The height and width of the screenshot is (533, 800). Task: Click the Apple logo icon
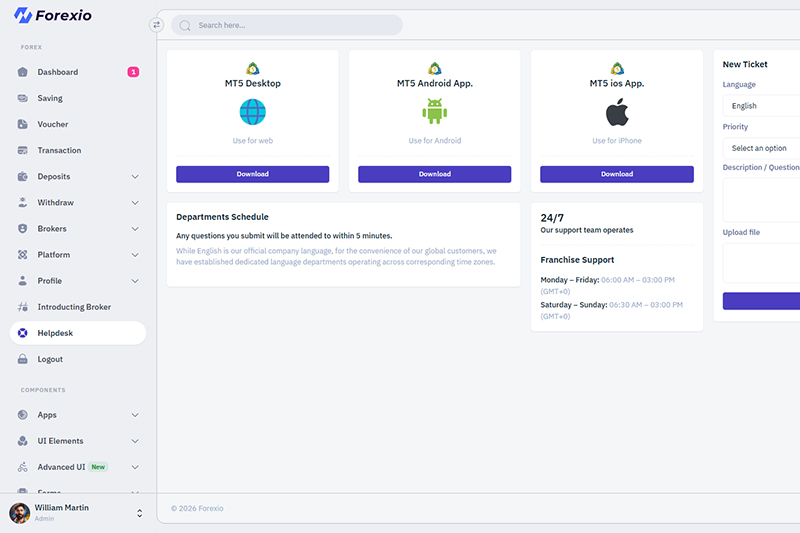coord(617,112)
